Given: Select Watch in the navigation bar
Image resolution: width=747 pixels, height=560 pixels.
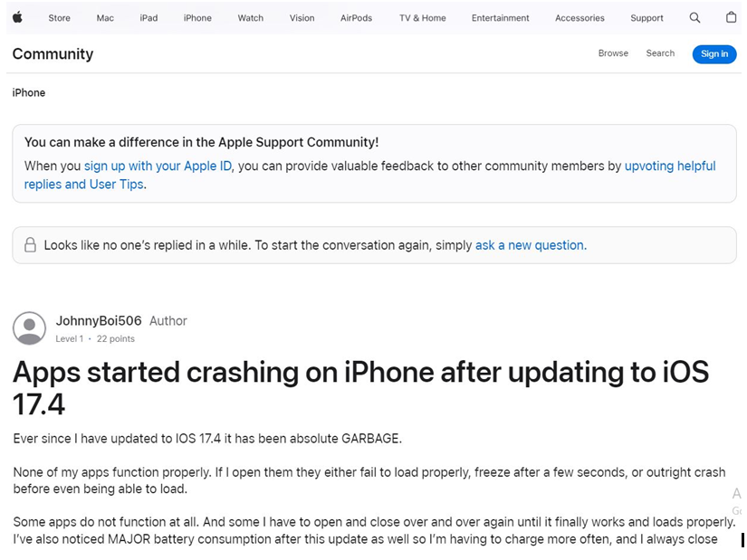Looking at the screenshot, I should pyautogui.click(x=251, y=18).
